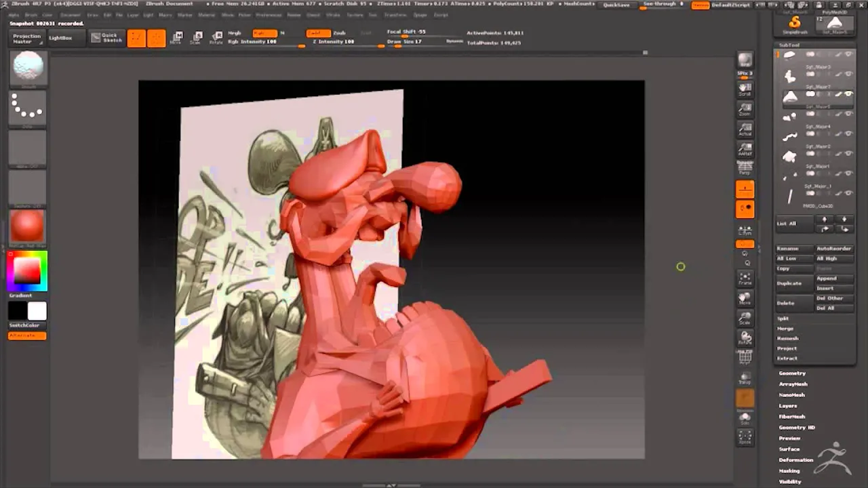The height and width of the screenshot is (488, 868).
Task: Enable Zsub mode
Action: coord(340,33)
